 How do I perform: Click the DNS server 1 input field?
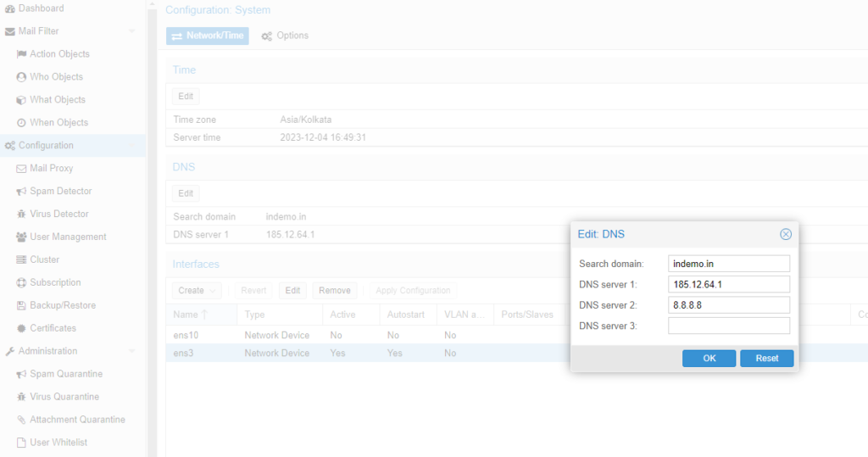(x=728, y=284)
